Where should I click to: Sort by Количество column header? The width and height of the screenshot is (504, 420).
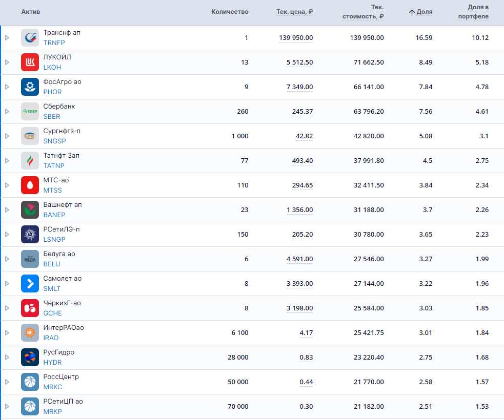(230, 12)
